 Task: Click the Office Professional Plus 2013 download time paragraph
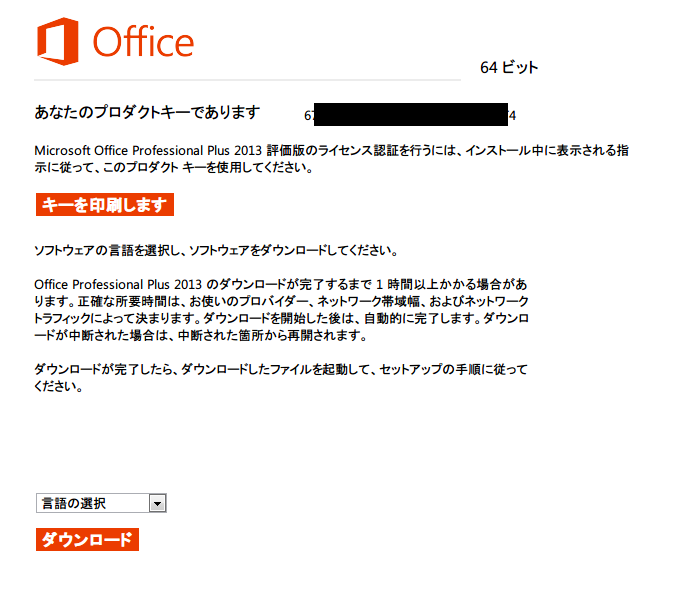point(281,309)
